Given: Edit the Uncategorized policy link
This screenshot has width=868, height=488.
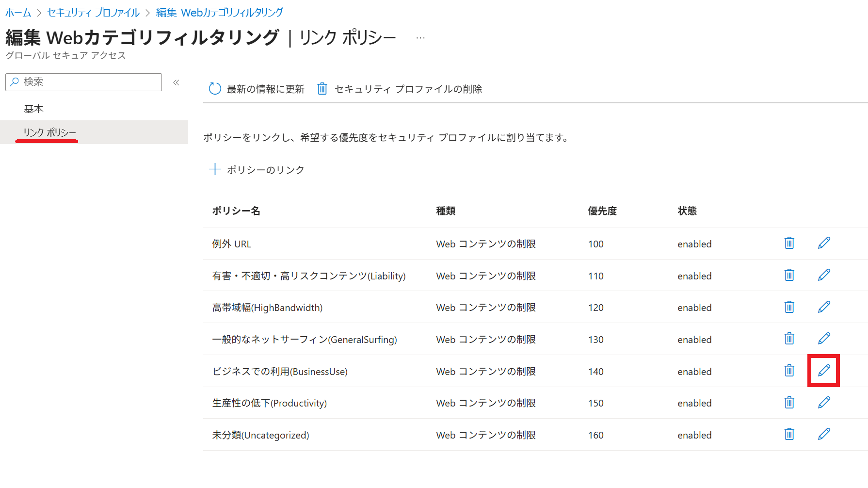Looking at the screenshot, I should [x=824, y=434].
